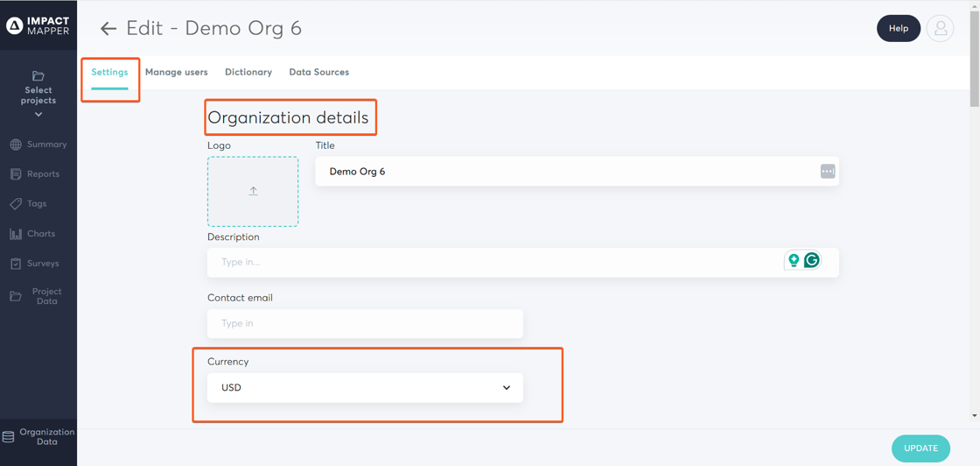
Task: Open Summary from the sidebar
Action: point(38,145)
